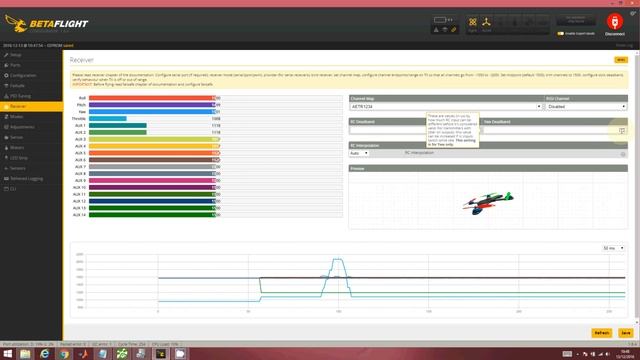The width and height of the screenshot is (640, 360).
Task: Click the AUX 1 channel bar
Action: 216,126
